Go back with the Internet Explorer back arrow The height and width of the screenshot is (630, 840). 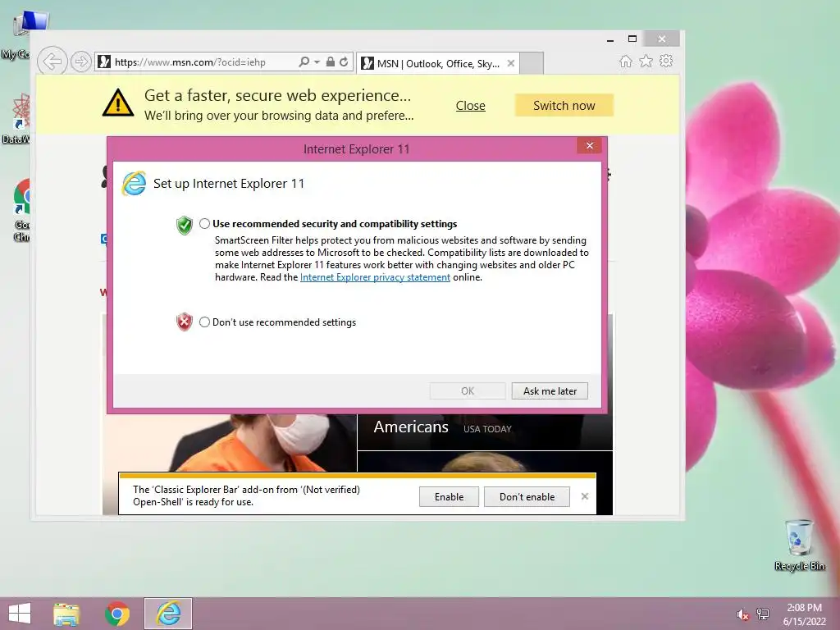pyautogui.click(x=52, y=62)
